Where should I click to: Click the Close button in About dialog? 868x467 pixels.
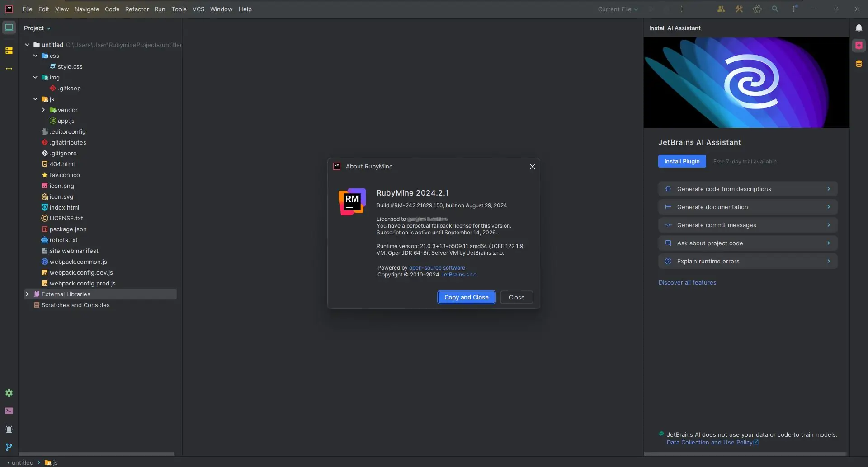(517, 297)
